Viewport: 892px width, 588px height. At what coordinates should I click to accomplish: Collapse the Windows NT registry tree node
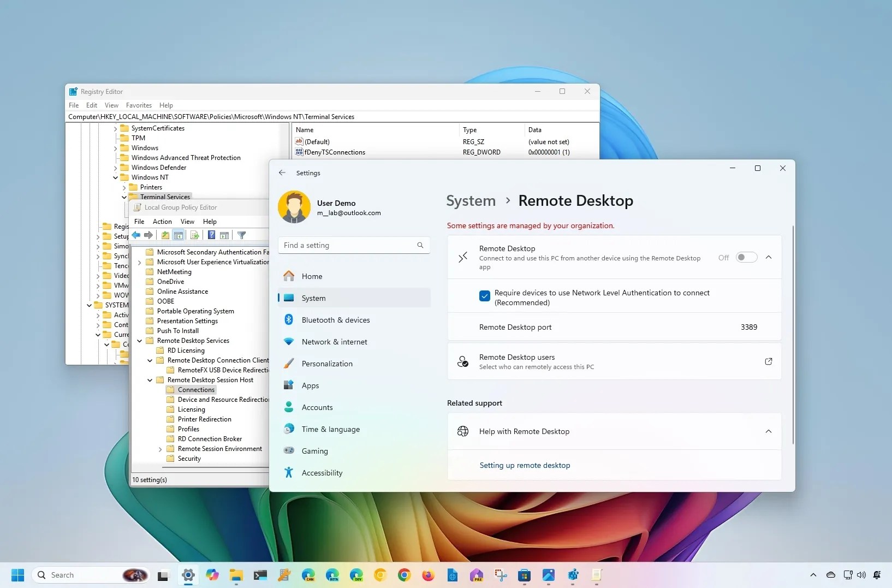point(114,177)
